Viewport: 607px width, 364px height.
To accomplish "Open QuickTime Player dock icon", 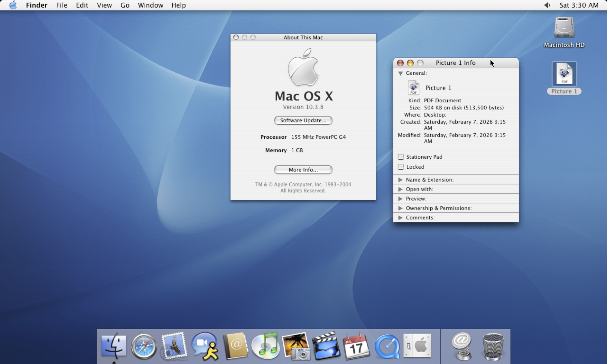I will 387,346.
